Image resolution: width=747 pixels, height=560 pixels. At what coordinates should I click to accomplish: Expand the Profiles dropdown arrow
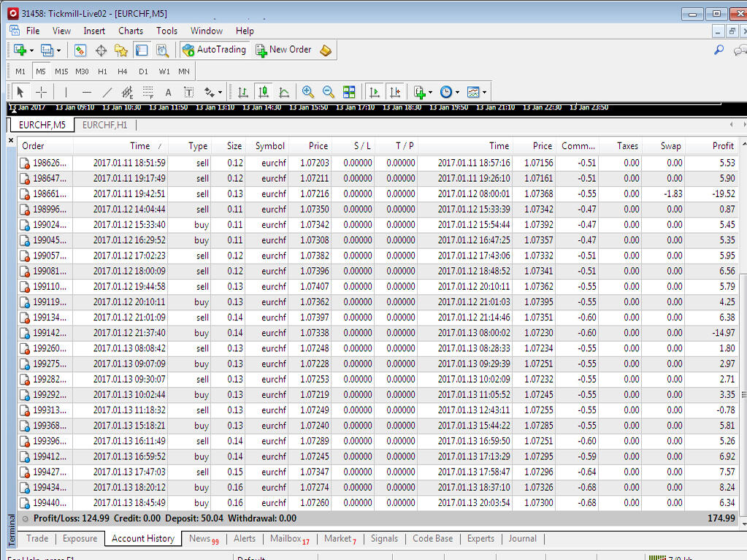(58, 50)
